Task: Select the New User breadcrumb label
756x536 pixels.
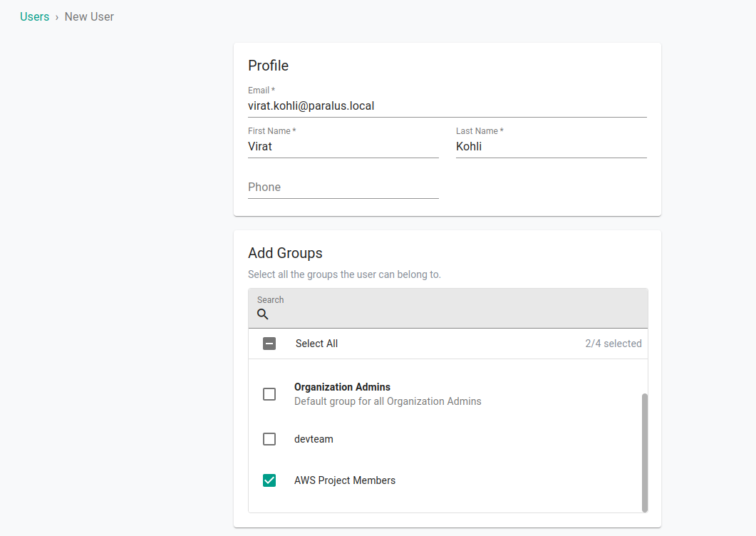Action: coord(88,16)
